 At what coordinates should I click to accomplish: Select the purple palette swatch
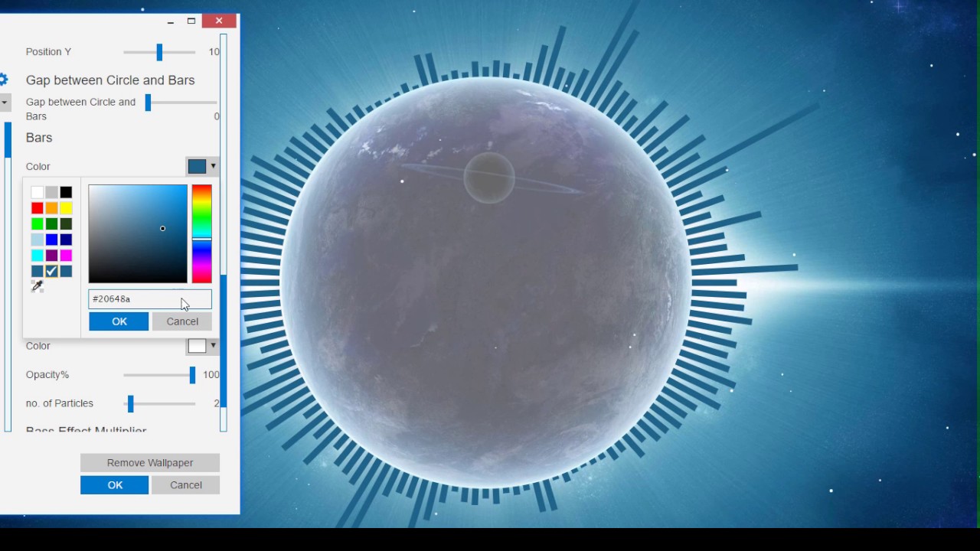click(51, 256)
